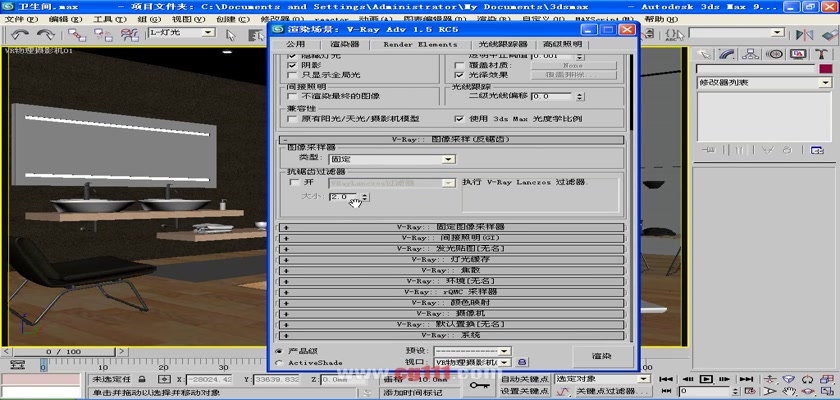Switch to the 高级照明 tab
The height and width of the screenshot is (400, 840).
point(561,44)
